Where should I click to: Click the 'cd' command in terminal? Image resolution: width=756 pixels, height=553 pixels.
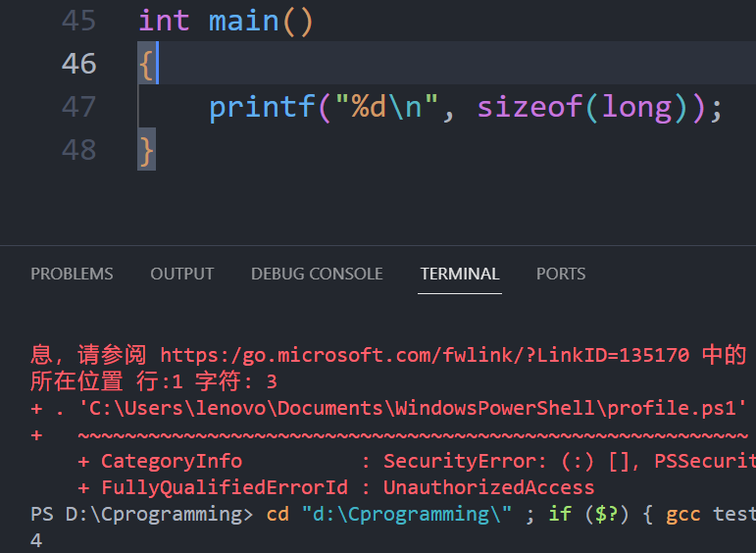click(277, 515)
